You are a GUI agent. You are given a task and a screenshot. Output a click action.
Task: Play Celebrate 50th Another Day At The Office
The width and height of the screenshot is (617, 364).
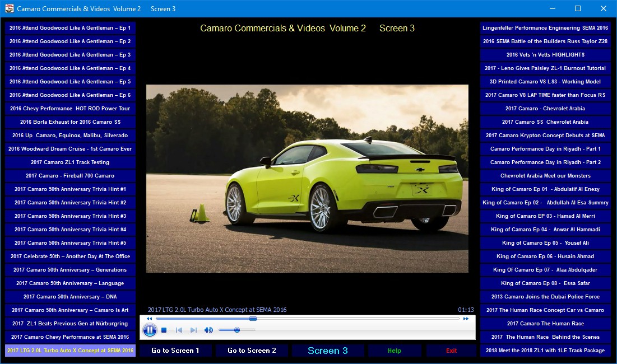pyautogui.click(x=70, y=256)
